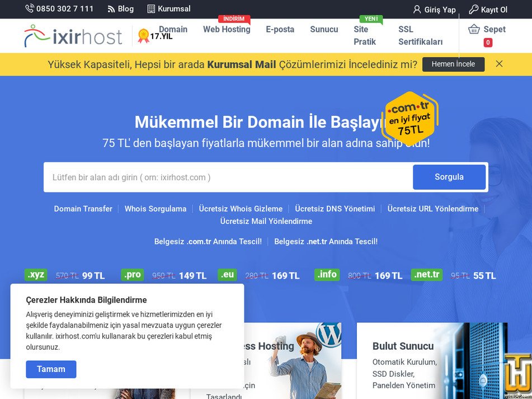532x399 pixels.
Task: Dismiss the Kurumsal Mail banner with the X
Action: [x=499, y=64]
